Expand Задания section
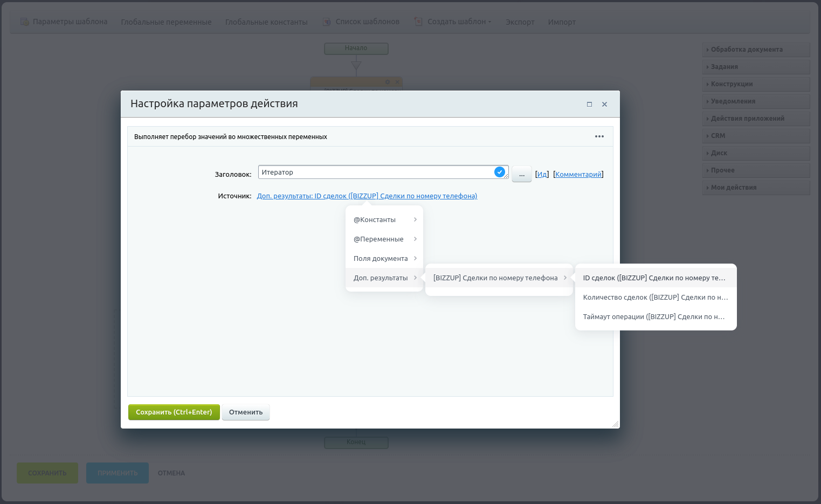Screen dimensions: 821x504 point(756,67)
